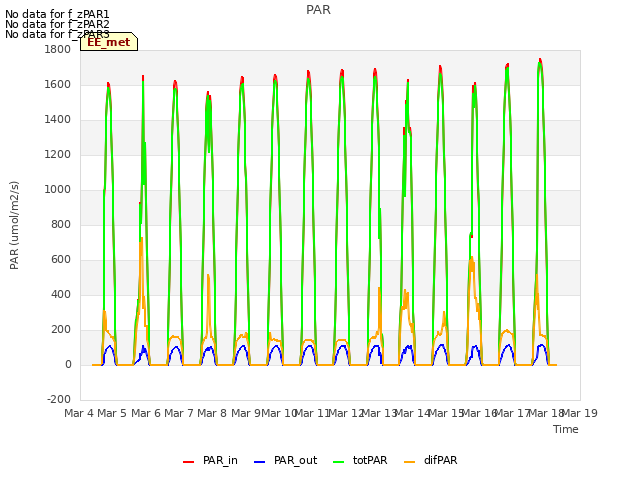The width and height of the screenshot is (640, 480).
Task: Click the y-axis tick value 1800
Action: click(58, 49)
